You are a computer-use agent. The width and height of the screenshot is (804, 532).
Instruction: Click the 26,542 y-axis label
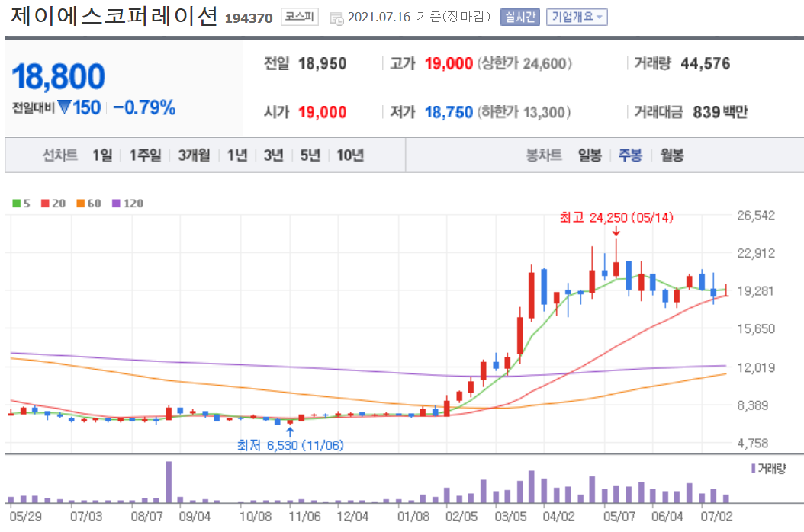[x=756, y=216]
